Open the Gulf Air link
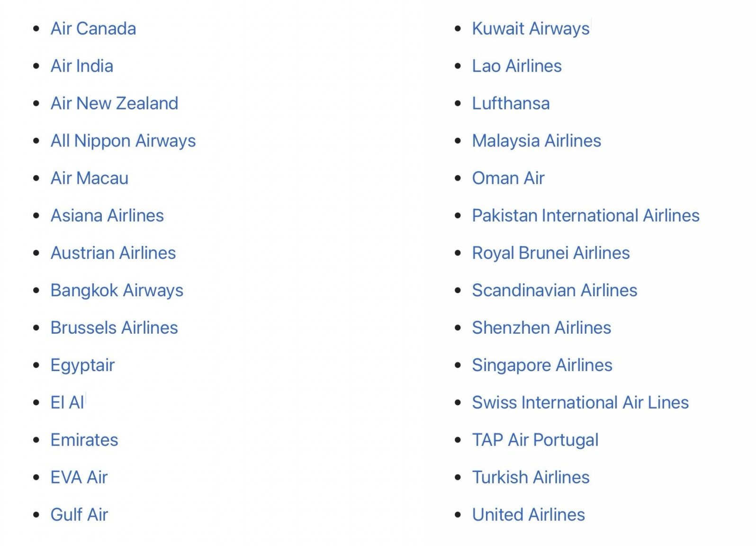This screenshot has height=546, width=756. [80, 515]
